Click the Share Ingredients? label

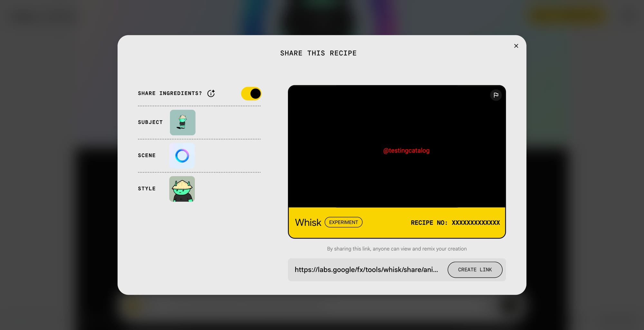170,93
